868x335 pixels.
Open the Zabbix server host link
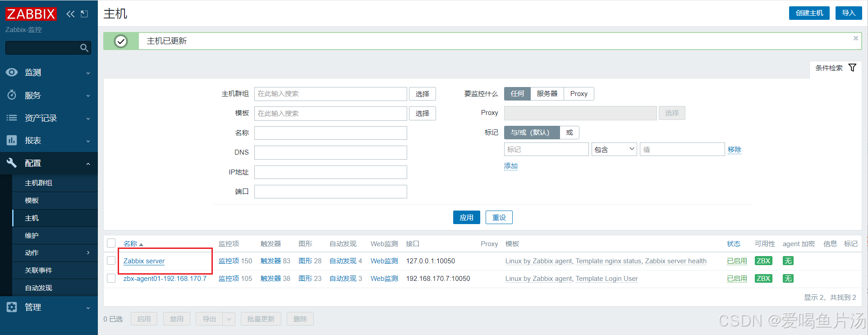click(144, 261)
